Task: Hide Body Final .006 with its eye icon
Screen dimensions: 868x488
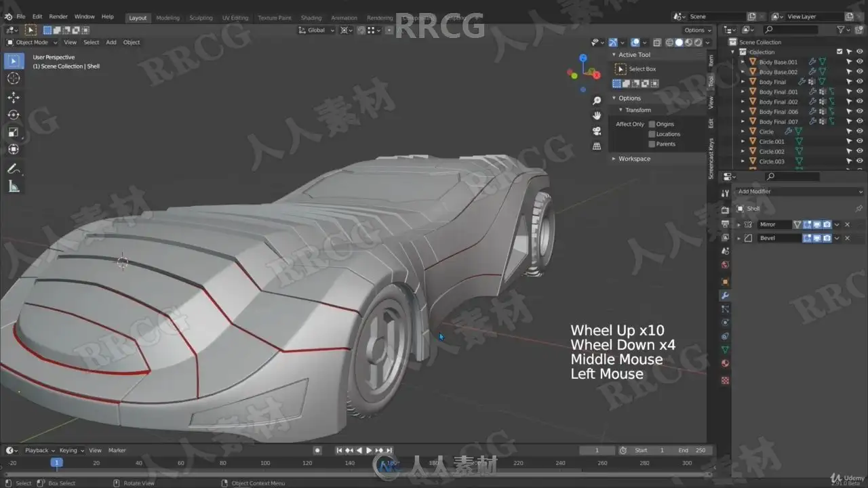Action: coord(860,112)
